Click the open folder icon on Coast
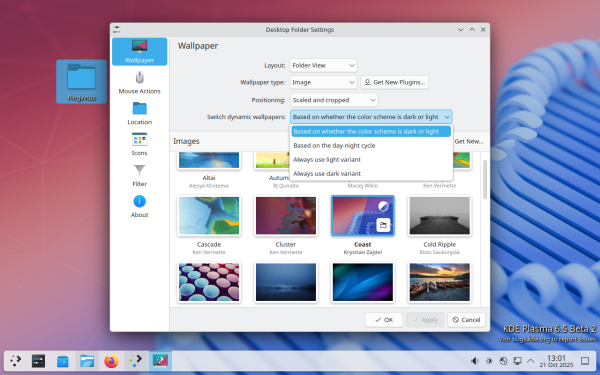The image size is (600, 375). tap(383, 225)
